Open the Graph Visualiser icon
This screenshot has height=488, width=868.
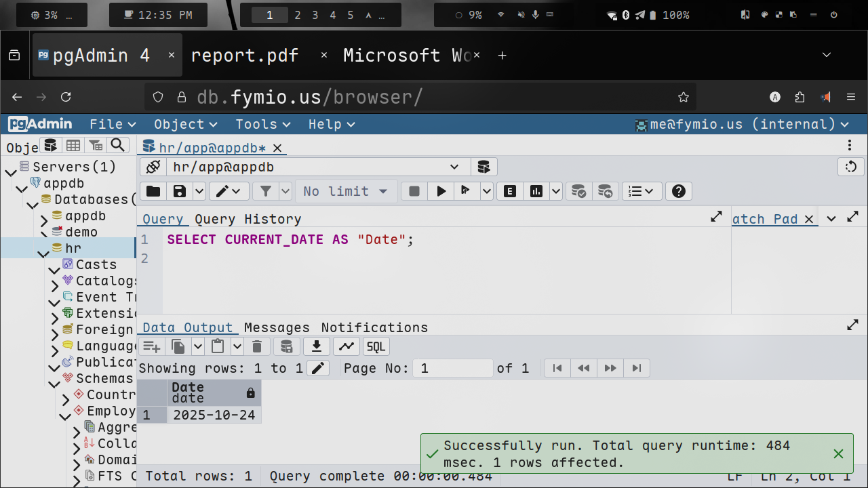347,347
